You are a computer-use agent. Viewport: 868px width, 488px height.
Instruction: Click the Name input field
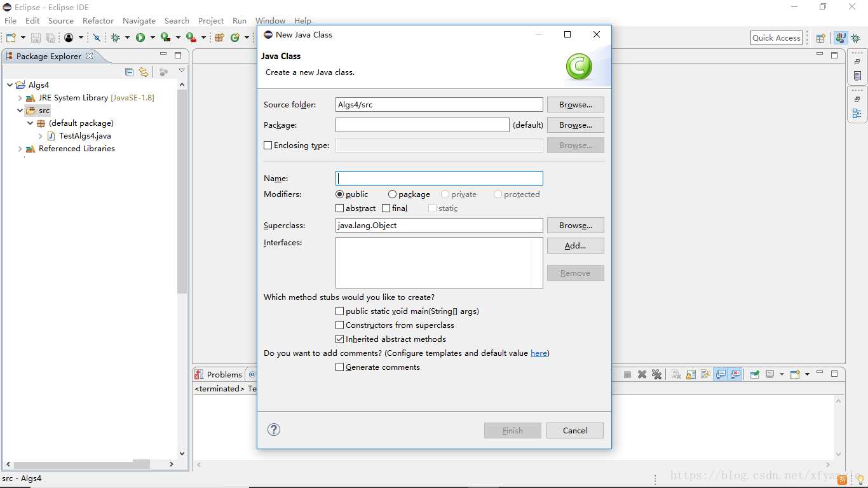click(439, 179)
